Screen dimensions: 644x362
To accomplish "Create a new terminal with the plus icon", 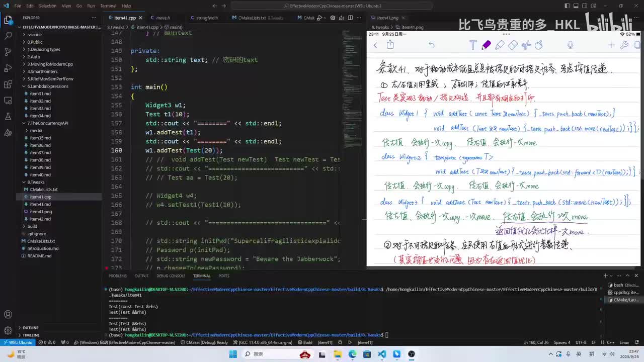I will (606, 276).
